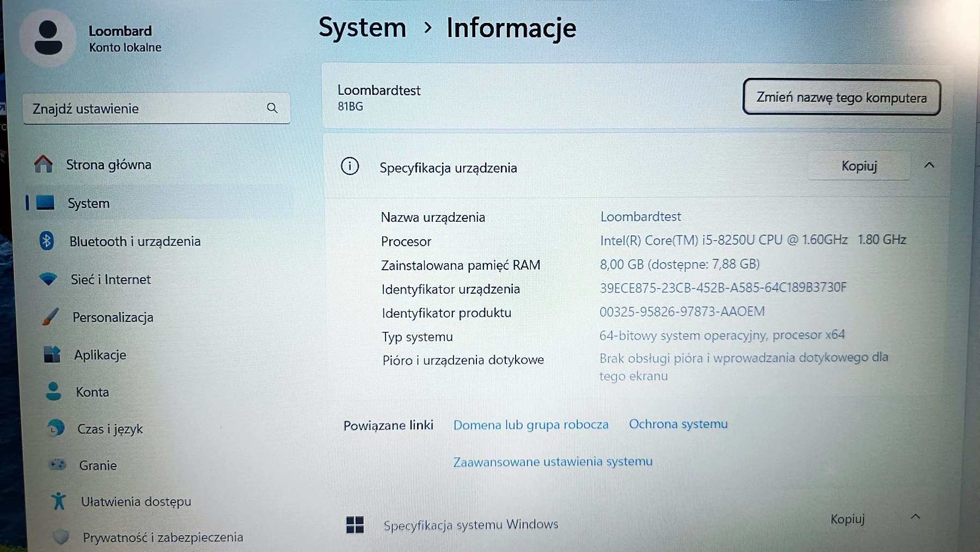Click the Sieć i Internet wifi icon

click(x=48, y=279)
